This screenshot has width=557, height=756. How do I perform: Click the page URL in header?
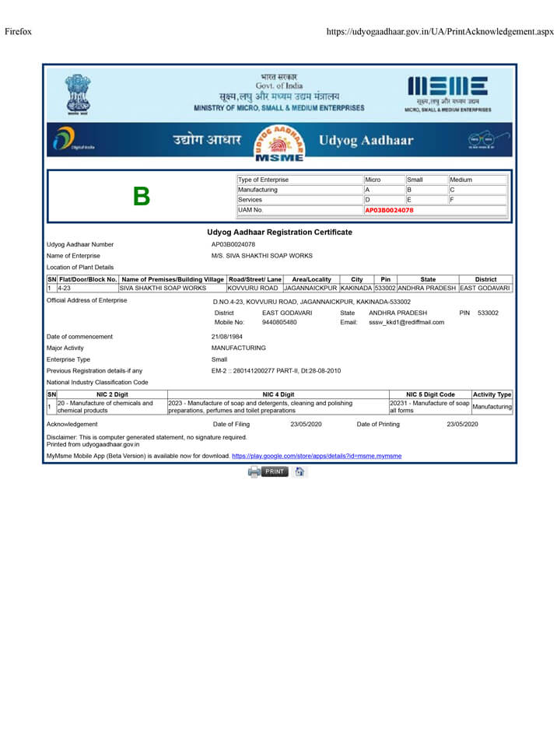pyautogui.click(x=440, y=32)
